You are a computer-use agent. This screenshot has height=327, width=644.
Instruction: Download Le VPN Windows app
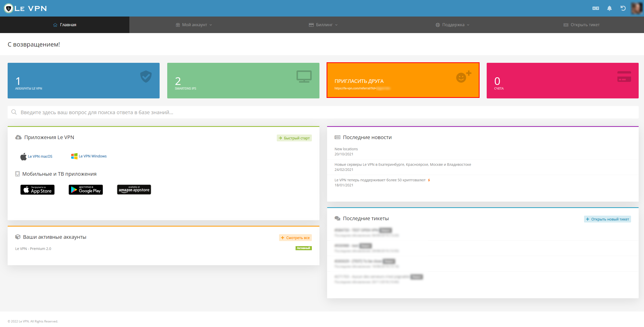[93, 156]
